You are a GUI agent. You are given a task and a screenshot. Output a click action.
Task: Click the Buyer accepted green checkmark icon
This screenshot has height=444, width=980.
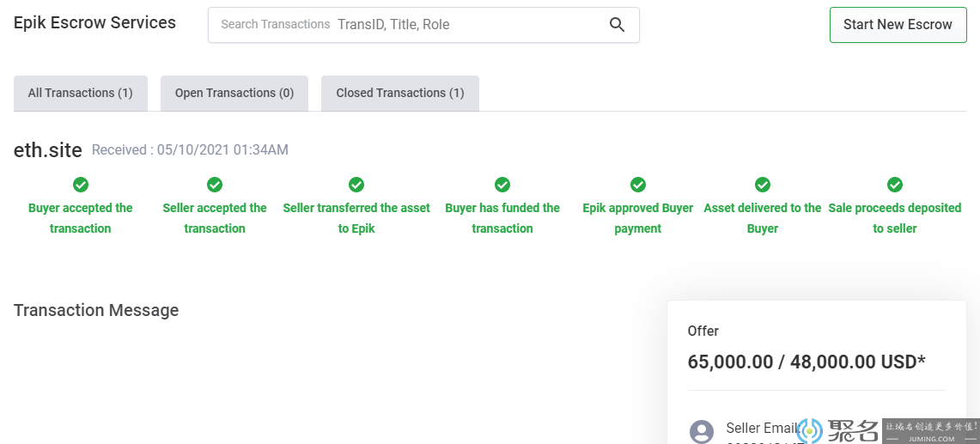pyautogui.click(x=81, y=185)
